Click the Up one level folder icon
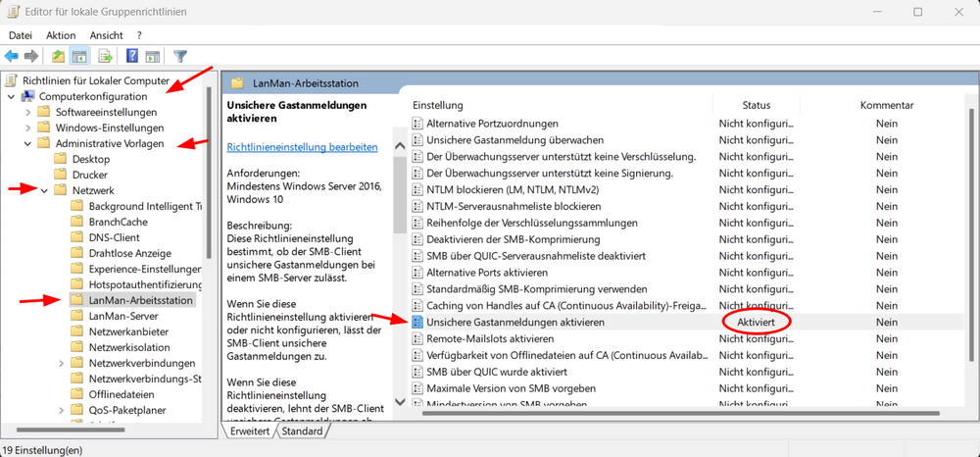 pyautogui.click(x=58, y=56)
